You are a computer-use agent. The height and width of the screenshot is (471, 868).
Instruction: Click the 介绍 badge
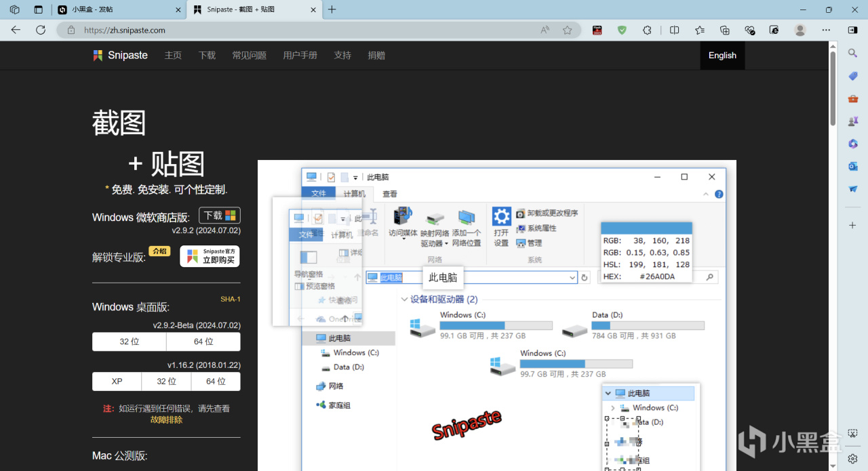(x=159, y=251)
